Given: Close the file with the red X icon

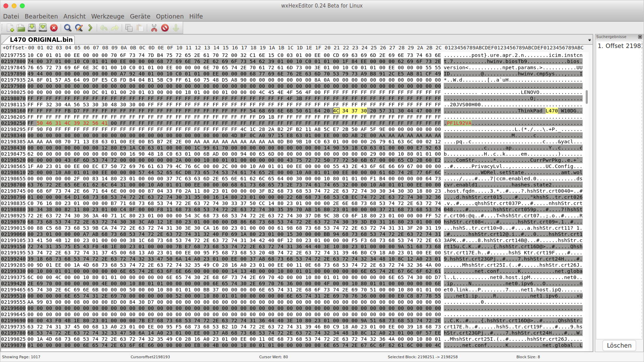Looking at the screenshot, I should tap(54, 28).
